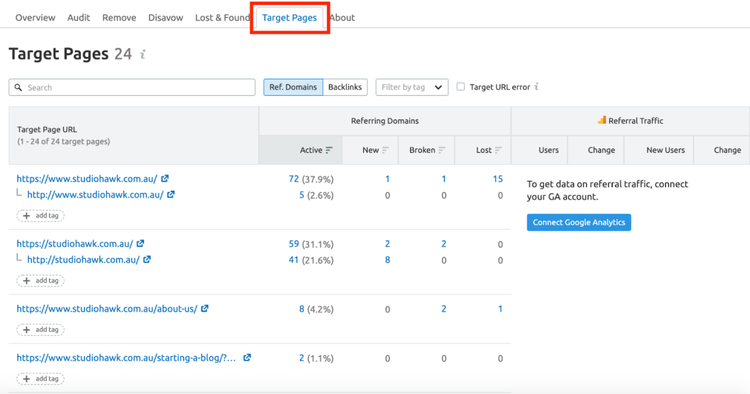The height and width of the screenshot is (394, 750).
Task: Go to the Disavow tab
Action: pos(165,18)
